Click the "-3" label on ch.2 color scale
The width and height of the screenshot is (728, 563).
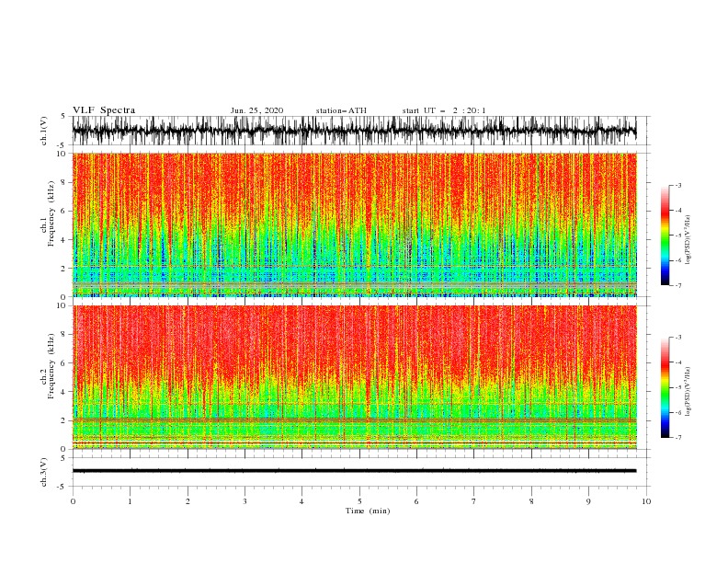pyautogui.click(x=678, y=338)
